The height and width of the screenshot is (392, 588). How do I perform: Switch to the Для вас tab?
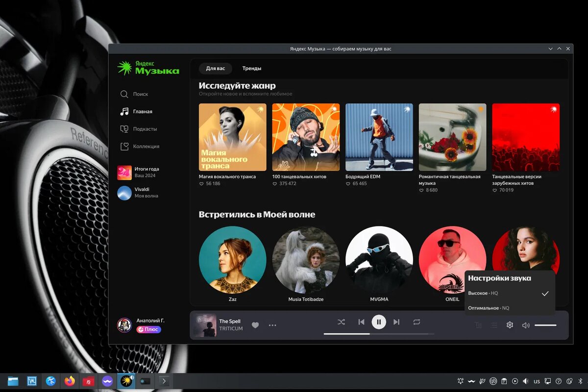[x=216, y=68]
